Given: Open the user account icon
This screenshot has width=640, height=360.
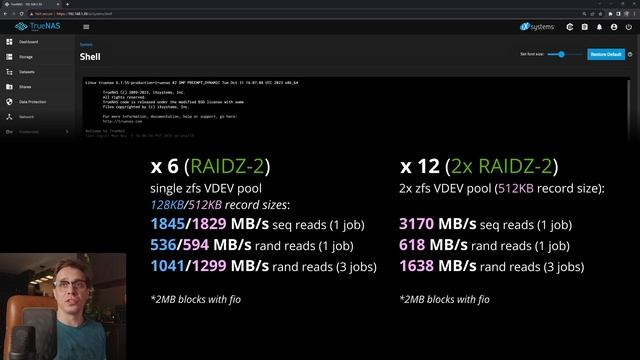Looking at the screenshot, I should click(x=614, y=27).
